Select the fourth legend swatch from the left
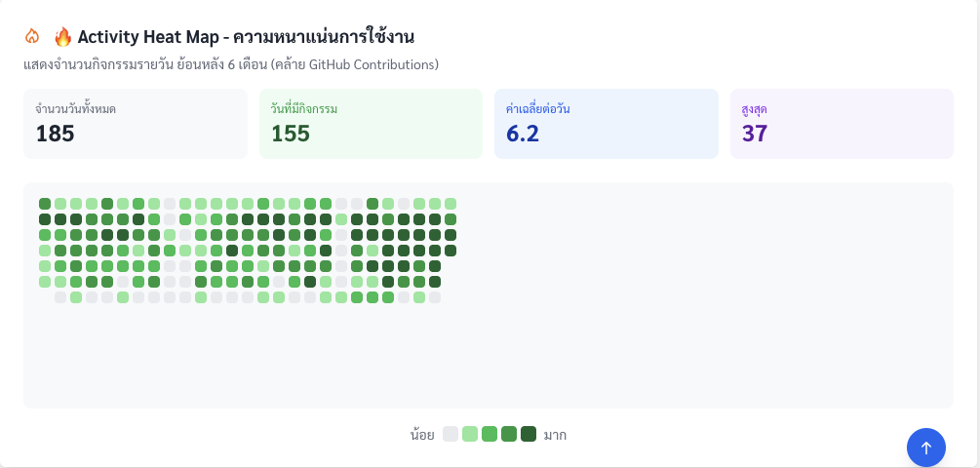980x468 pixels. (509, 434)
